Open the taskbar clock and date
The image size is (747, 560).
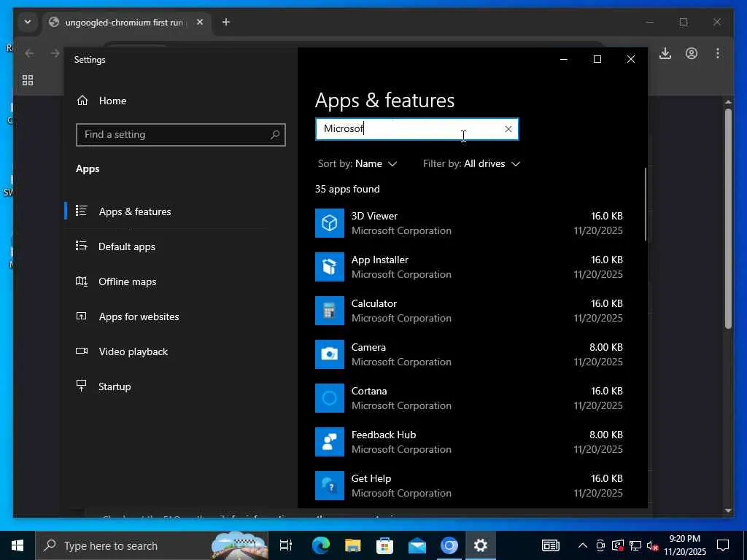pyautogui.click(x=684, y=545)
